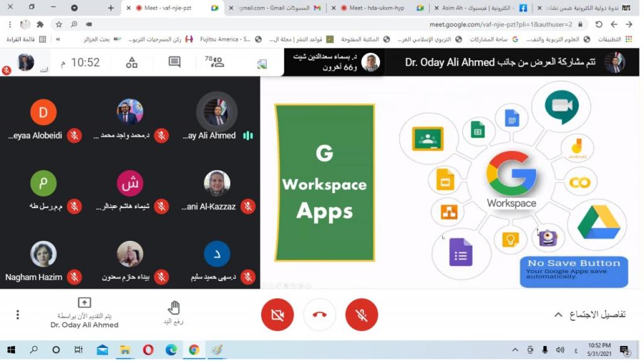Open Opera browser from the taskbar
The width and height of the screenshot is (644, 361).
[x=148, y=350]
